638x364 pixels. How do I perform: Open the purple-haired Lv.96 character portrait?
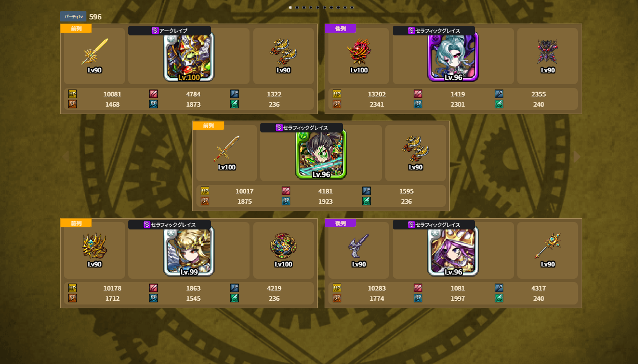tap(453, 252)
